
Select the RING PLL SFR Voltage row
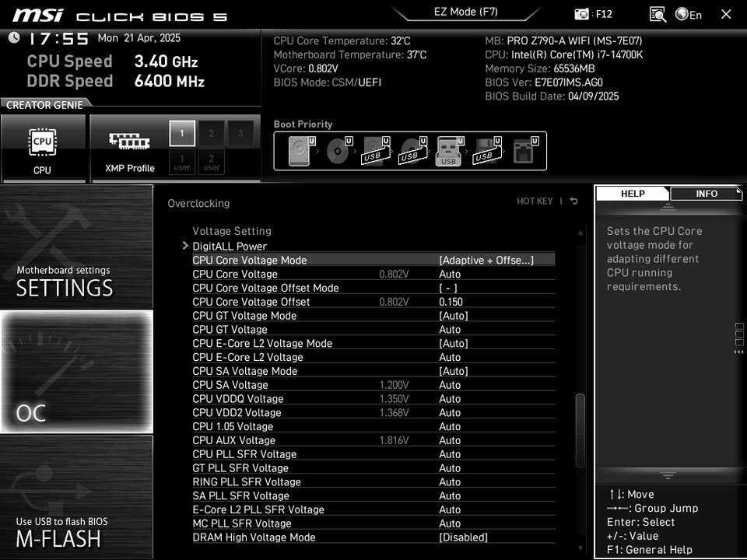(x=373, y=481)
